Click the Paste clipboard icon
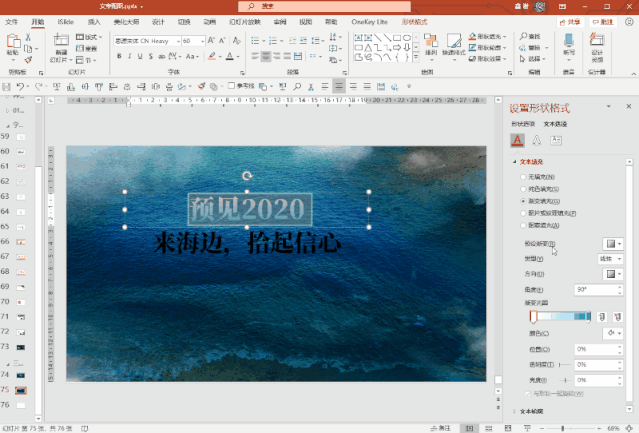The height and width of the screenshot is (433, 639). pyautogui.click(x=13, y=41)
